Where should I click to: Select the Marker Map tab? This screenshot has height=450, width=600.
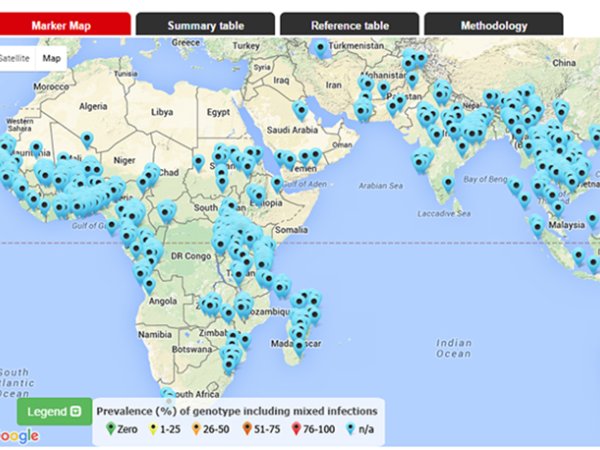[65, 25]
